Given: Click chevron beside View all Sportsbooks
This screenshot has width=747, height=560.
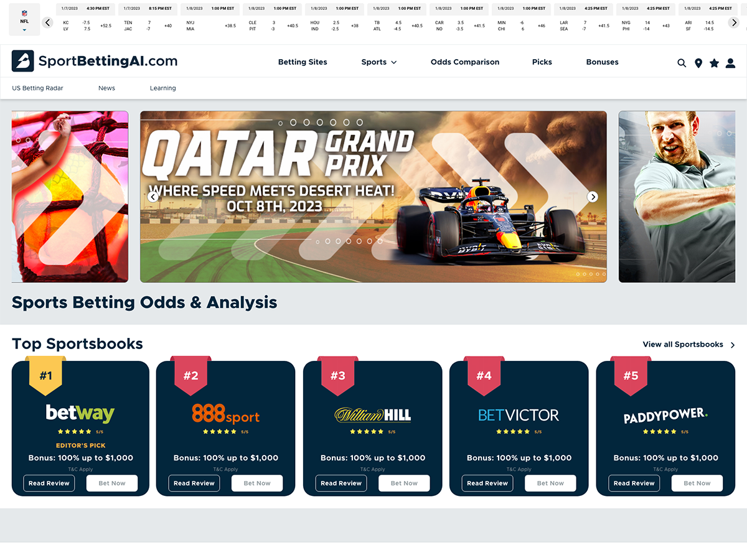Looking at the screenshot, I should (x=733, y=345).
